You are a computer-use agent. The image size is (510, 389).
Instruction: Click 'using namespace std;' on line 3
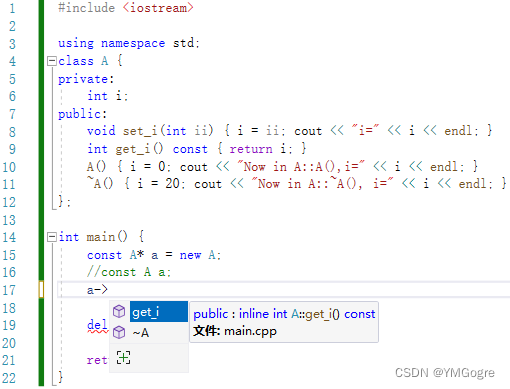click(x=129, y=43)
